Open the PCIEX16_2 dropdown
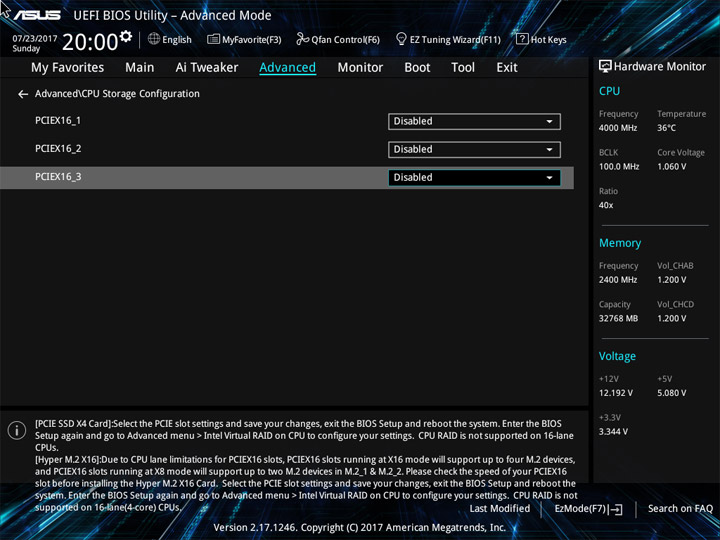Screen dimensions: 720x540 pos(474,150)
